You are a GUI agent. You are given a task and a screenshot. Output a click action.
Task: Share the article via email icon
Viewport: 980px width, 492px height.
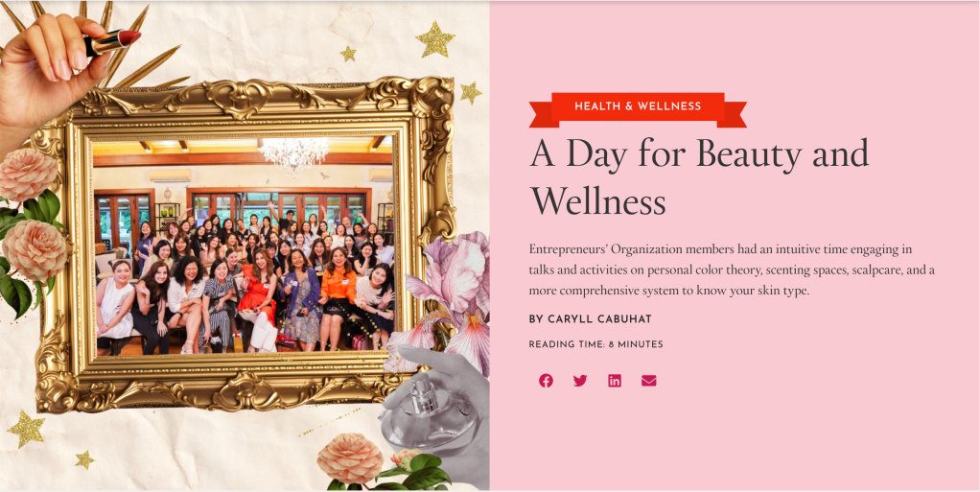pos(649,381)
